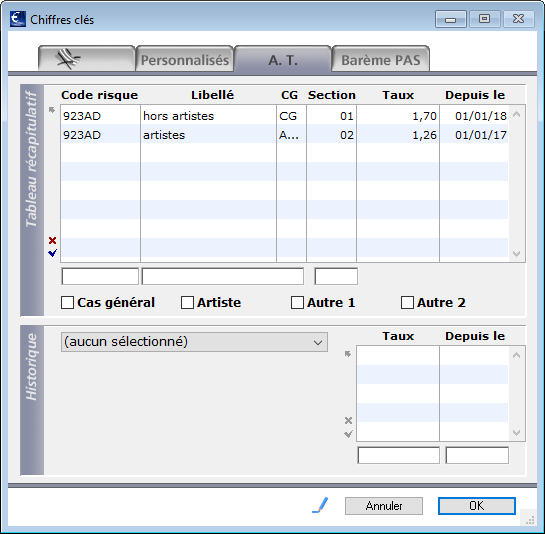This screenshot has width=545, height=534.
Task: Enable the Autre 1 checkbox
Action: pos(297,302)
